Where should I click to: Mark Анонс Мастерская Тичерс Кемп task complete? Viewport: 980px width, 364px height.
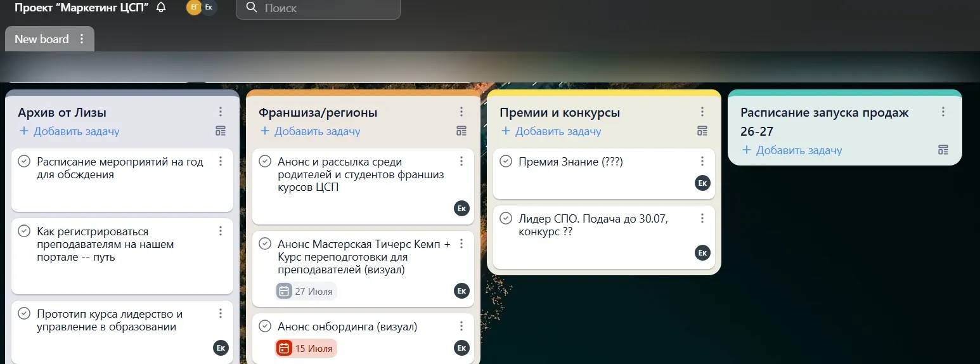click(x=265, y=244)
